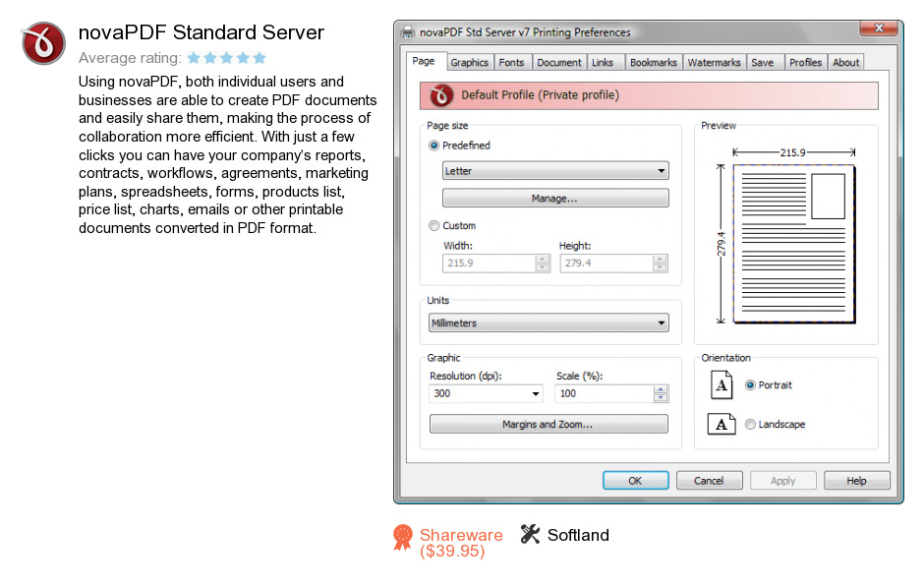Click the Shareware award ribbon icon

403,537
